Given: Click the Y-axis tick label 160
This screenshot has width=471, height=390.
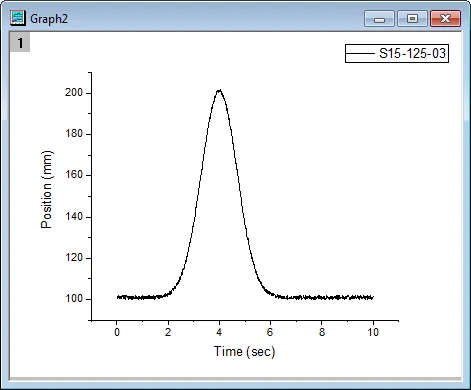Looking at the screenshot, I should pos(74,175).
